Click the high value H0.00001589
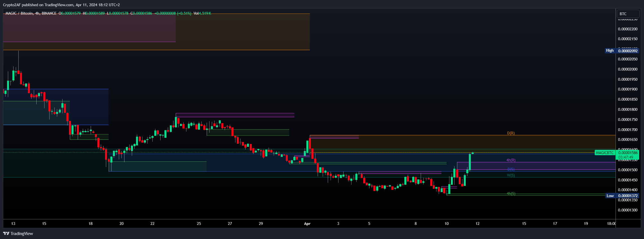 (x=94, y=13)
